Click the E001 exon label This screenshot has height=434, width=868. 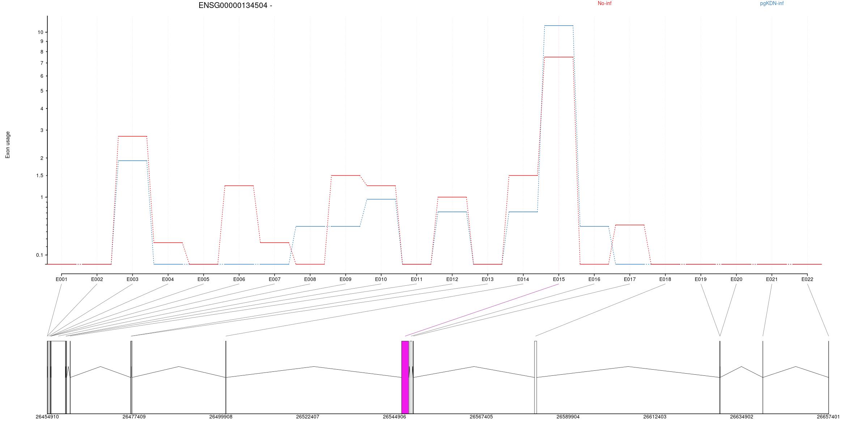coord(61,279)
